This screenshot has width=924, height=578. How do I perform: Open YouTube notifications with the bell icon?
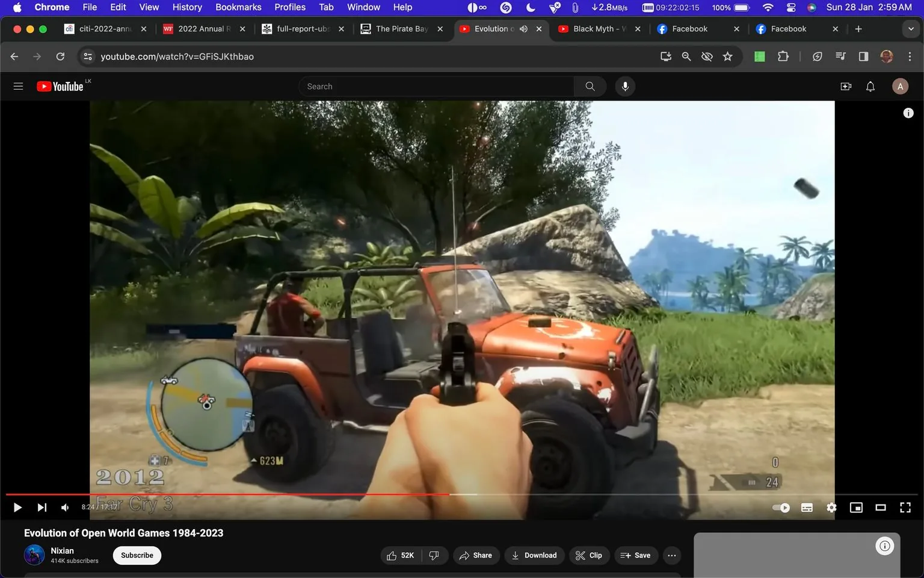pyautogui.click(x=870, y=86)
